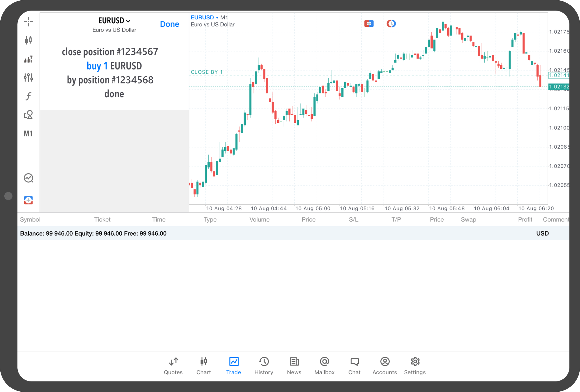Open the candlestick chart type icon
Screen dimensions: 580x392
pos(28,40)
